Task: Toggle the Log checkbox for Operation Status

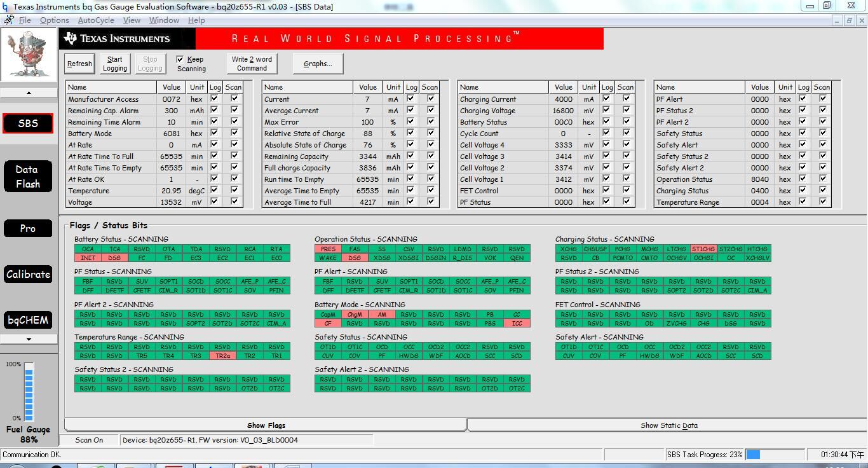Action: [x=803, y=179]
